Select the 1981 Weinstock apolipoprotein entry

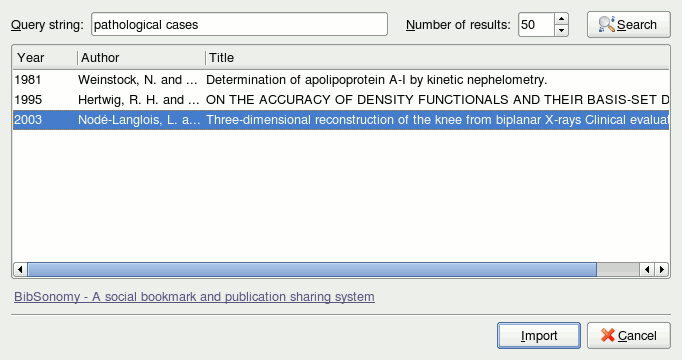pos(341,80)
